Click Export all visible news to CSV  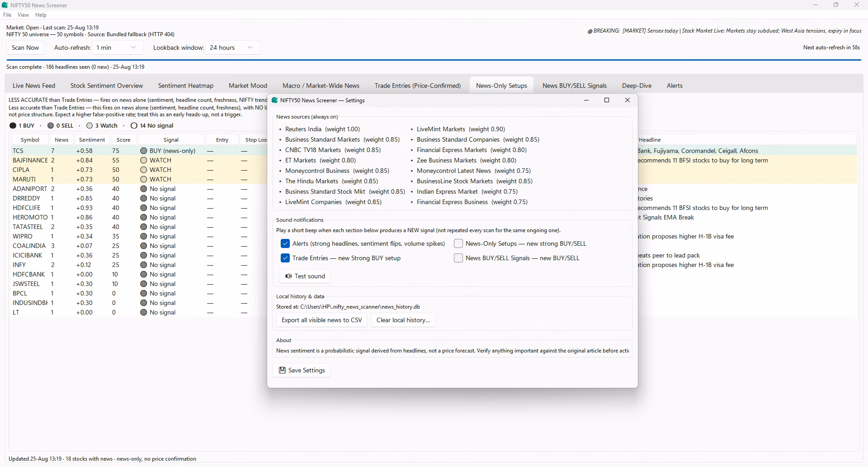tap(321, 320)
